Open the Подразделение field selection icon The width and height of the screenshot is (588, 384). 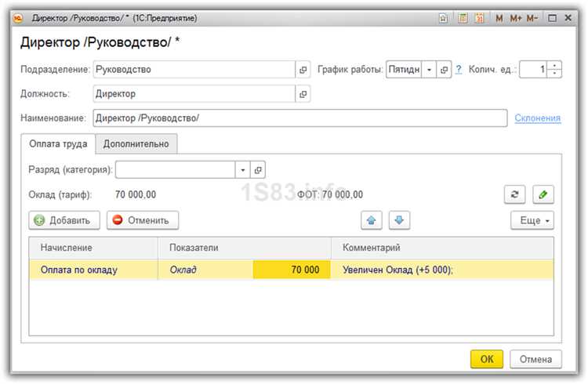[x=303, y=70]
